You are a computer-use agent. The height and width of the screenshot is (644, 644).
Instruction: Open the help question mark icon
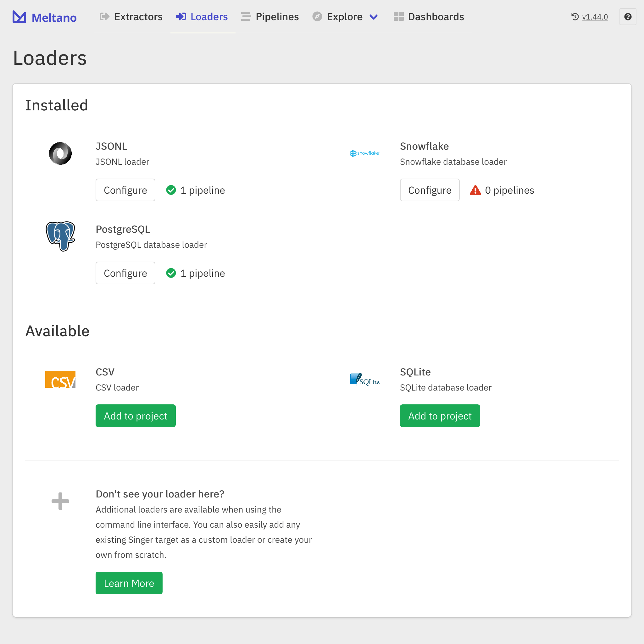pyautogui.click(x=628, y=17)
